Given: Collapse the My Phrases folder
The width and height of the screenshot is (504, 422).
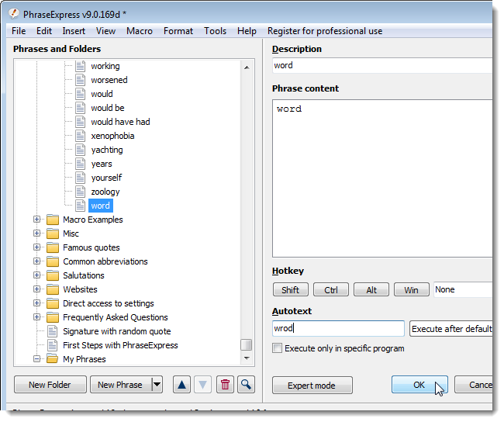Looking at the screenshot, I should click(36, 358).
